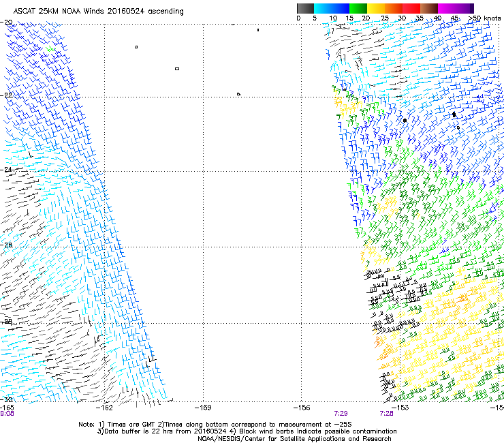Click the purple '7:29' swath time label

[x=341, y=414]
